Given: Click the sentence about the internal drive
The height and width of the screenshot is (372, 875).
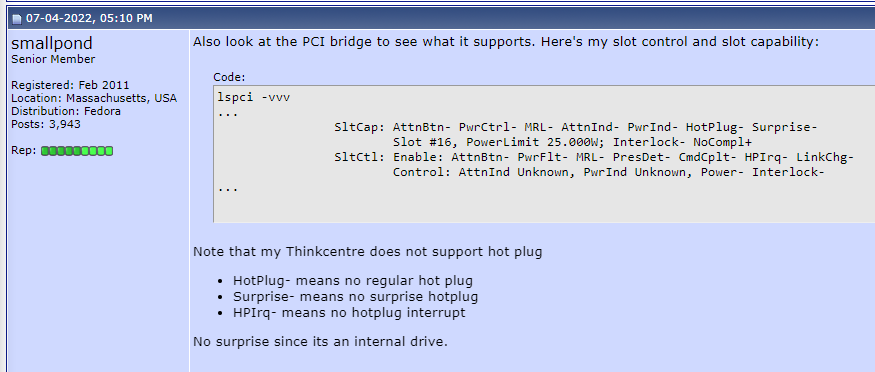Looking at the screenshot, I should (x=320, y=341).
